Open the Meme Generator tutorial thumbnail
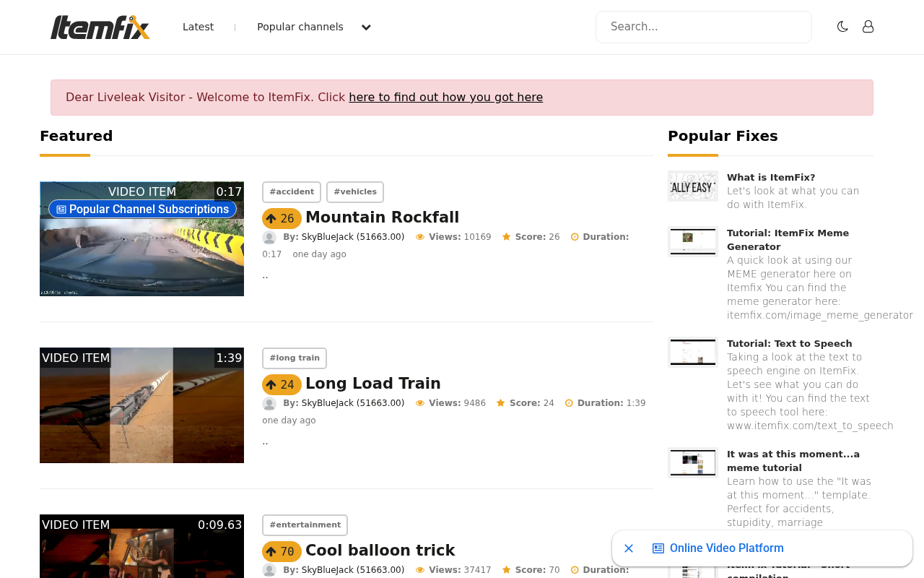This screenshot has width=924, height=578. pos(693,241)
